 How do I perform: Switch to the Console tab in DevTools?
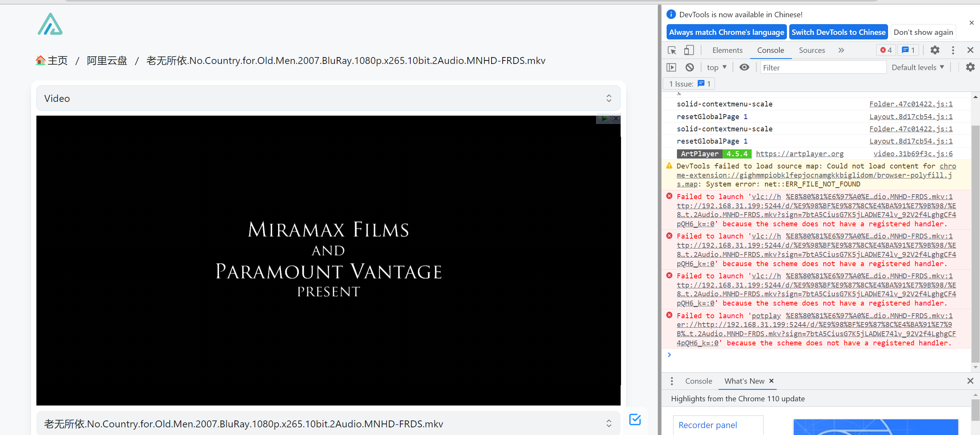coord(770,50)
